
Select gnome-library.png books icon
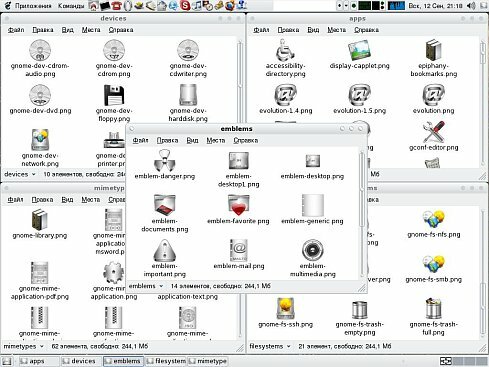click(x=40, y=220)
